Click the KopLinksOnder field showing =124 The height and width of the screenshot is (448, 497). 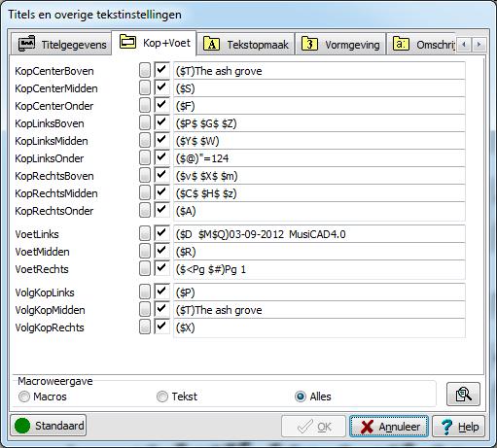tap(319, 158)
